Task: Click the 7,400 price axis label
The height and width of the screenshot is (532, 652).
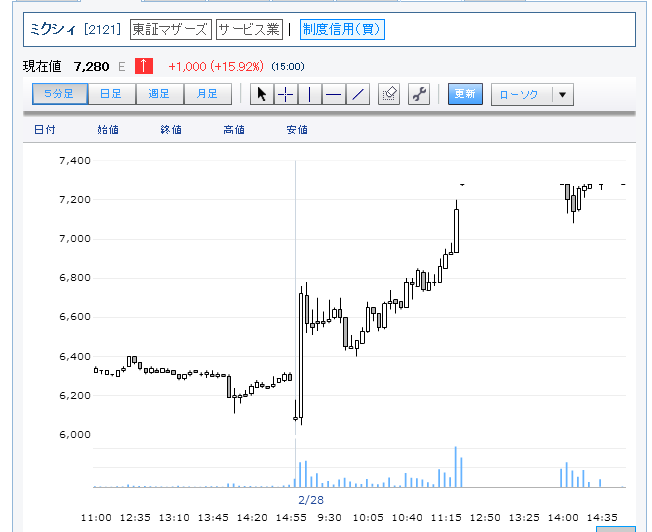Action: coord(75,161)
